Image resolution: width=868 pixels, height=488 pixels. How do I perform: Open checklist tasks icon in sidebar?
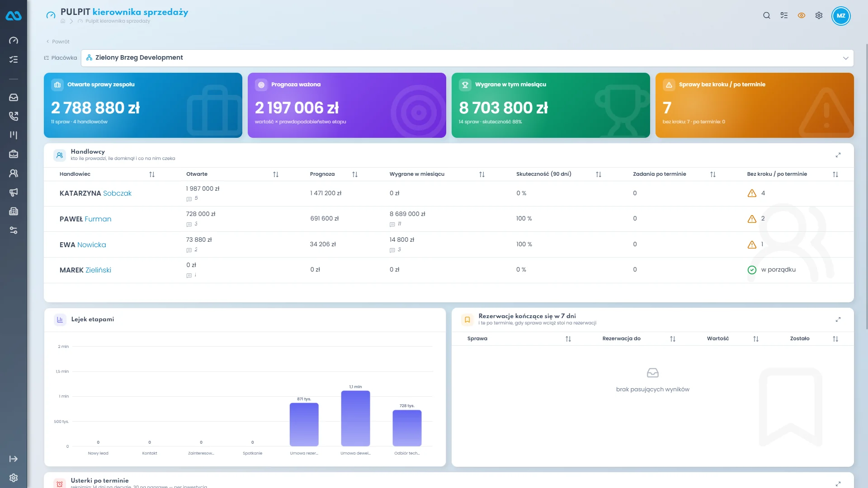(14, 59)
